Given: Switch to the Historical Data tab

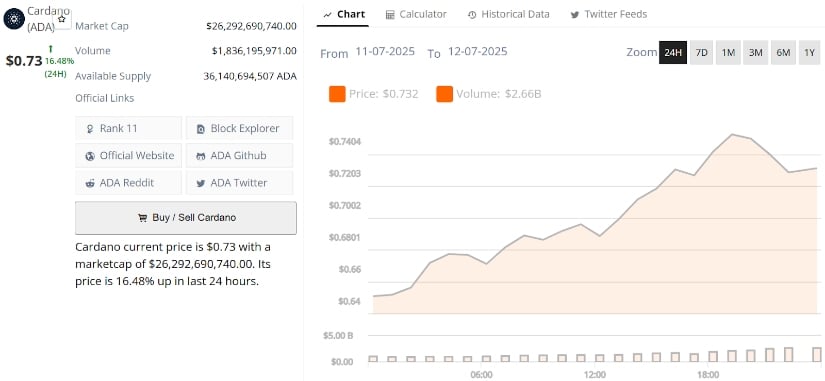Looking at the screenshot, I should click(508, 15).
